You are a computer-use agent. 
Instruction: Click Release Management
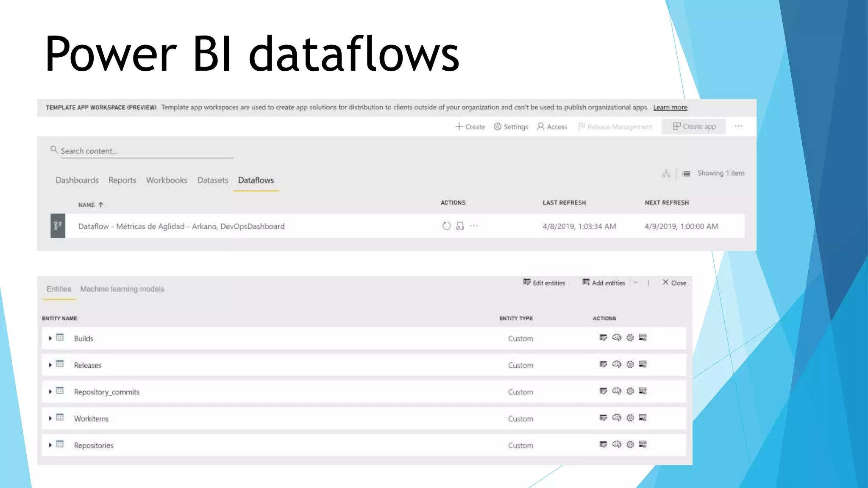pyautogui.click(x=615, y=127)
